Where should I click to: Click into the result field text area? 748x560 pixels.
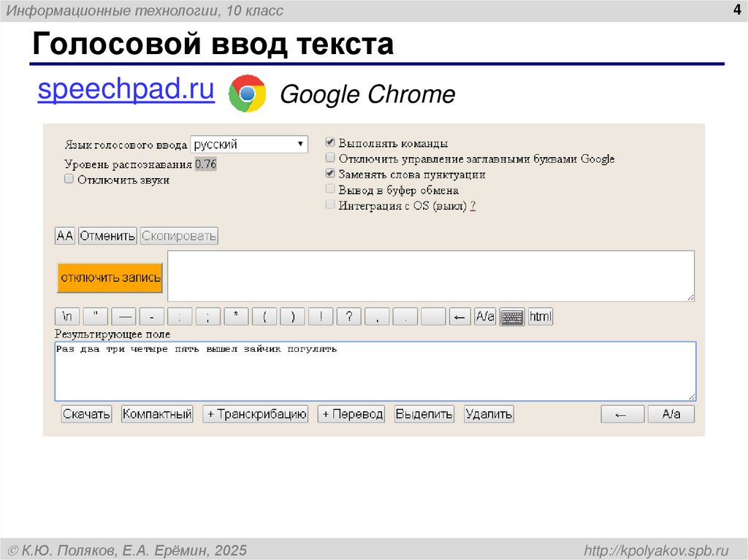(x=375, y=371)
